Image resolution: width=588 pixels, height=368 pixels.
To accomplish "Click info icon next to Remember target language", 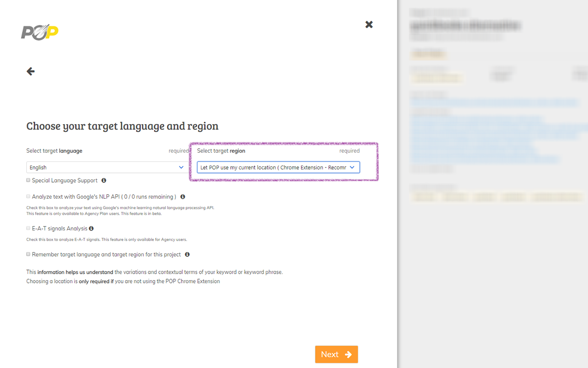I will point(187,254).
